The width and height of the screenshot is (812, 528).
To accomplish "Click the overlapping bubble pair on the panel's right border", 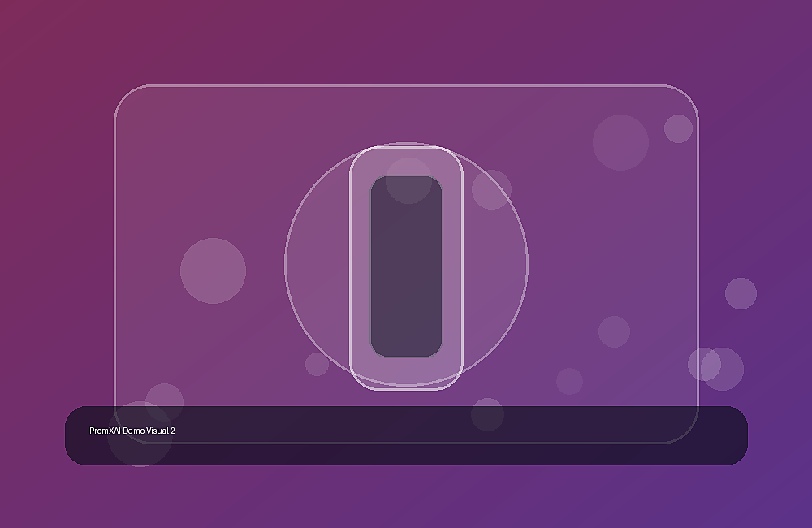I will (715, 368).
